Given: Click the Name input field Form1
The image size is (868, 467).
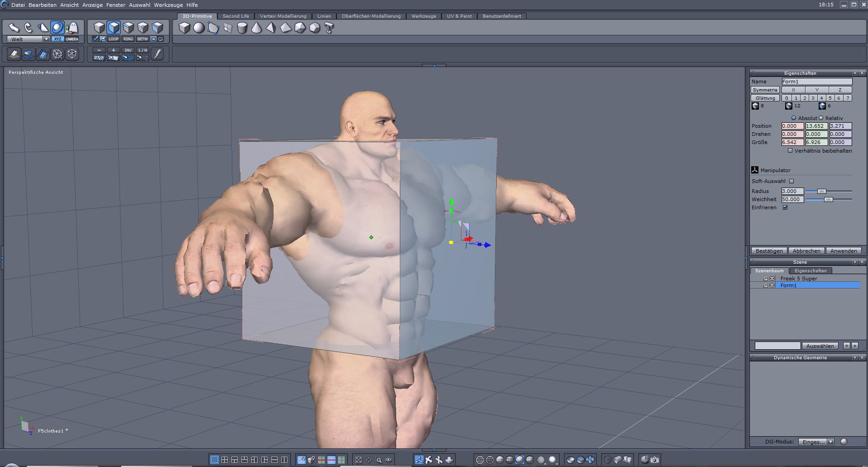Looking at the screenshot, I should (817, 82).
